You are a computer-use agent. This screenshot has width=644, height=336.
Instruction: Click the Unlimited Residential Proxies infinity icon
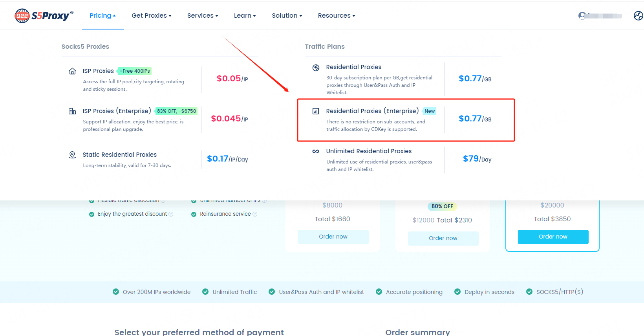click(x=316, y=151)
